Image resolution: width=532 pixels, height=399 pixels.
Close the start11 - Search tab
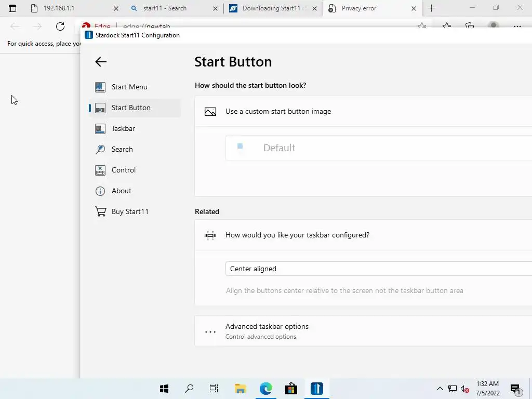tap(215, 8)
